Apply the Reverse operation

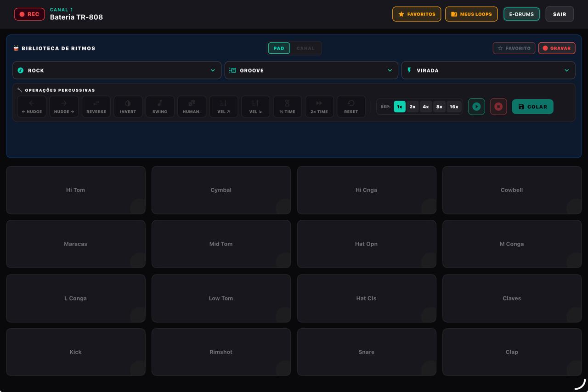point(96,106)
